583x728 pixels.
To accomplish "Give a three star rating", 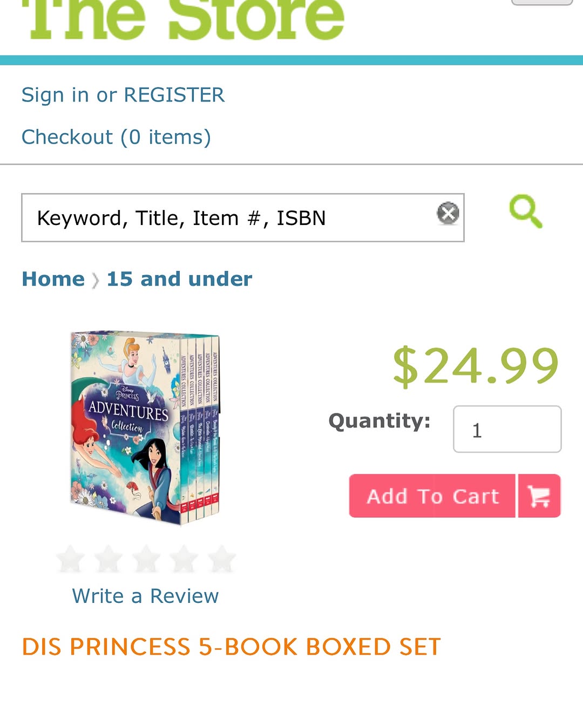I will [x=146, y=559].
